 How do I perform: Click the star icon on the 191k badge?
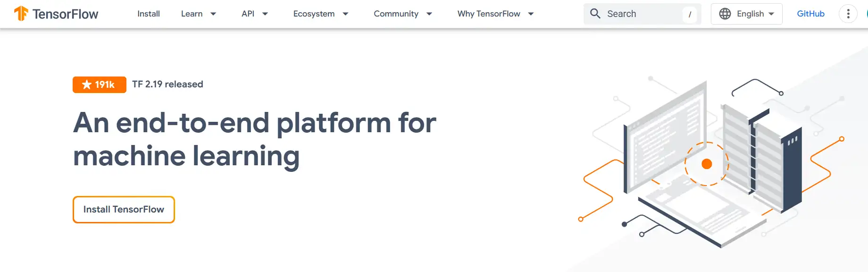coord(87,85)
